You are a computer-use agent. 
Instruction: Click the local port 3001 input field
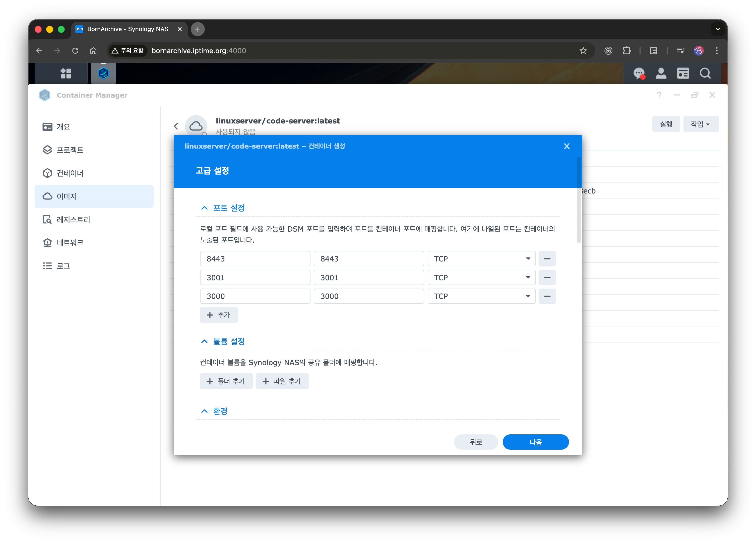(x=255, y=277)
